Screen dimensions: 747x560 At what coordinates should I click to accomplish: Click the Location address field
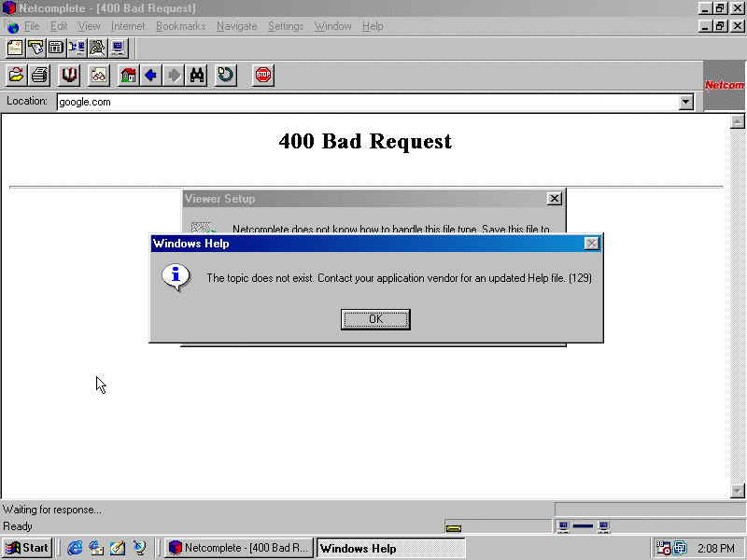[x=364, y=102]
